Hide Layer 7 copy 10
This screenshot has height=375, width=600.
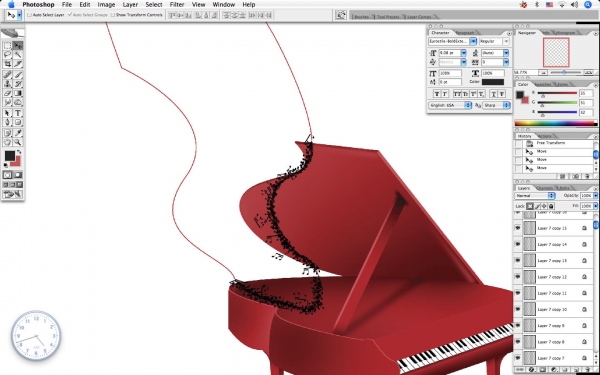[518, 309]
